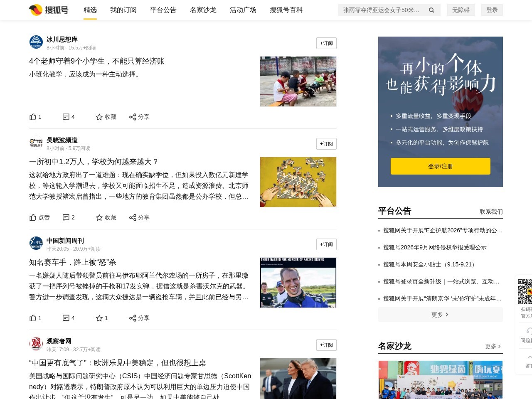Open 搜狐号2026年9月网络侵权举报受理公示
This screenshot has width=532, height=399.
tap(435, 247)
